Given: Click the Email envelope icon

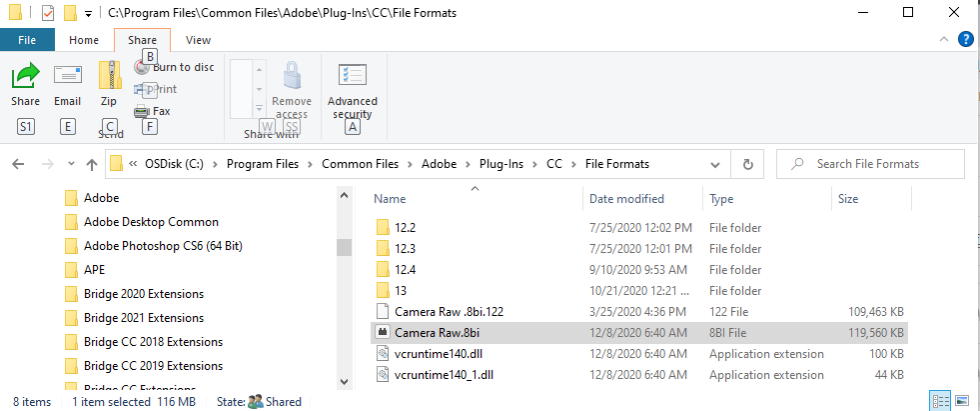Looking at the screenshot, I should [67, 76].
